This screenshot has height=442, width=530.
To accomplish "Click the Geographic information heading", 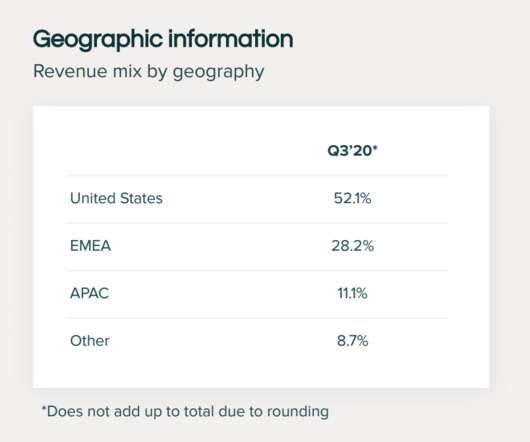I will pyautogui.click(x=163, y=40).
